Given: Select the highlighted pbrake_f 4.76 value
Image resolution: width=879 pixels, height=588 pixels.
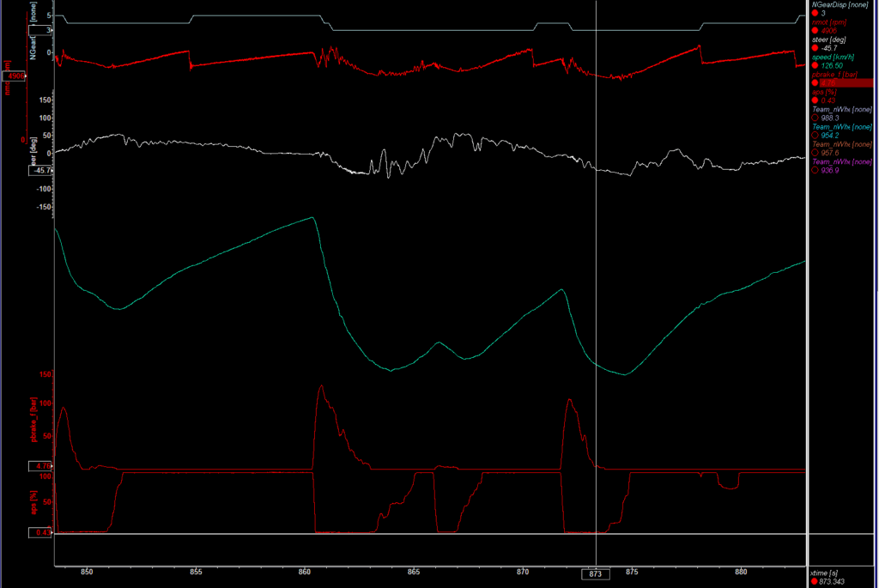Looking at the screenshot, I should click(x=844, y=83).
